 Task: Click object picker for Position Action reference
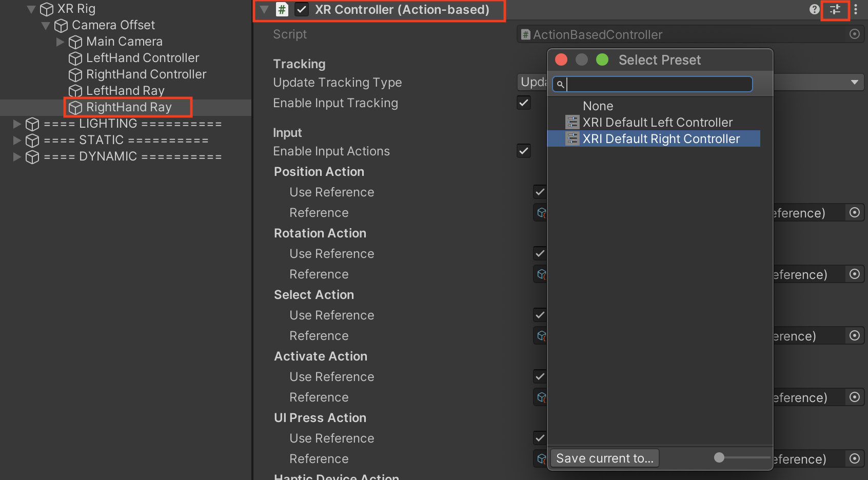pos(854,213)
